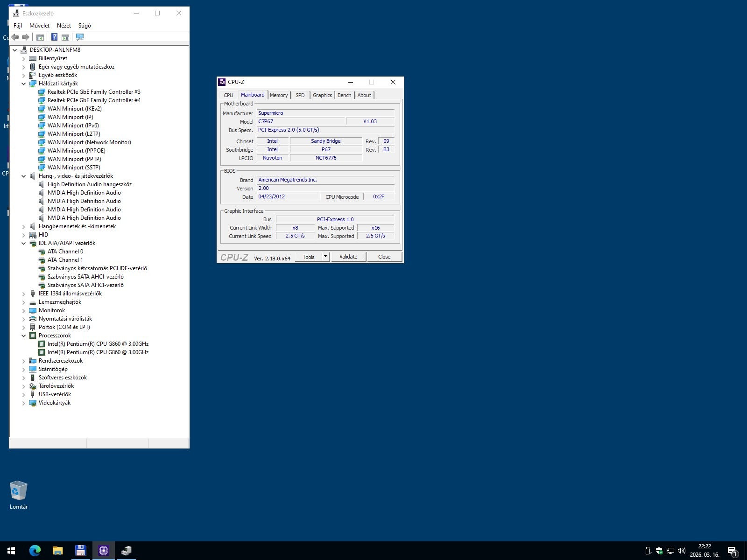Image resolution: width=747 pixels, height=560 pixels.
Task: Open File Explorer from the taskbar
Action: click(x=57, y=551)
